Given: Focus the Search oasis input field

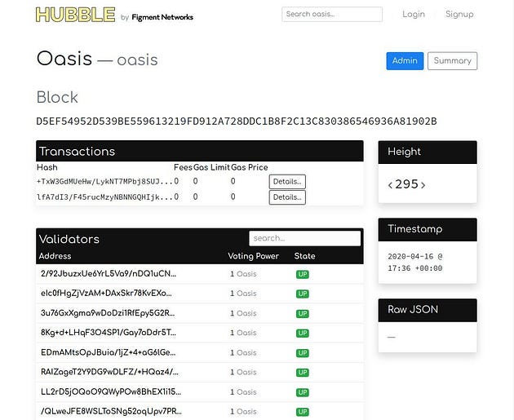Looking at the screenshot, I should 332,14.
